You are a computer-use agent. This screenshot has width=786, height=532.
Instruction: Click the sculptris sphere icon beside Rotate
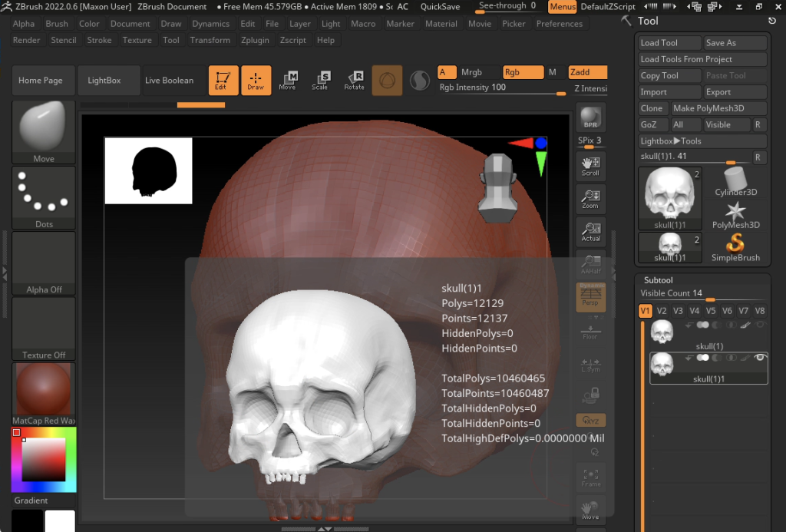coord(387,81)
